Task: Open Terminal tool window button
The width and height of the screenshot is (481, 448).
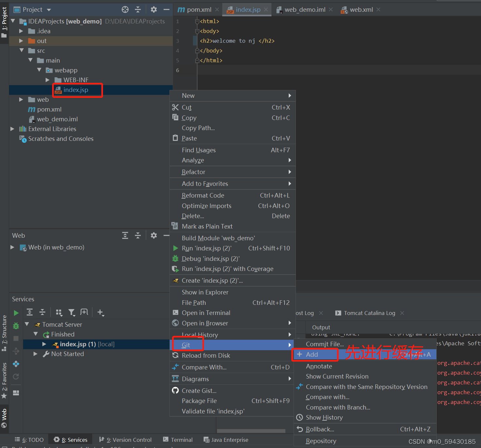Action: pyautogui.click(x=178, y=440)
